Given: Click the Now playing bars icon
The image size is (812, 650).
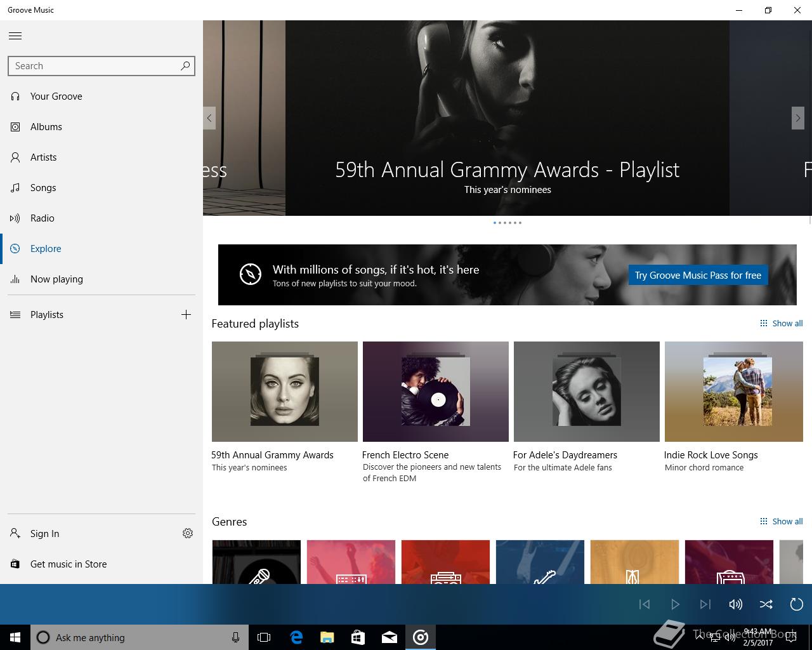Looking at the screenshot, I should point(15,279).
